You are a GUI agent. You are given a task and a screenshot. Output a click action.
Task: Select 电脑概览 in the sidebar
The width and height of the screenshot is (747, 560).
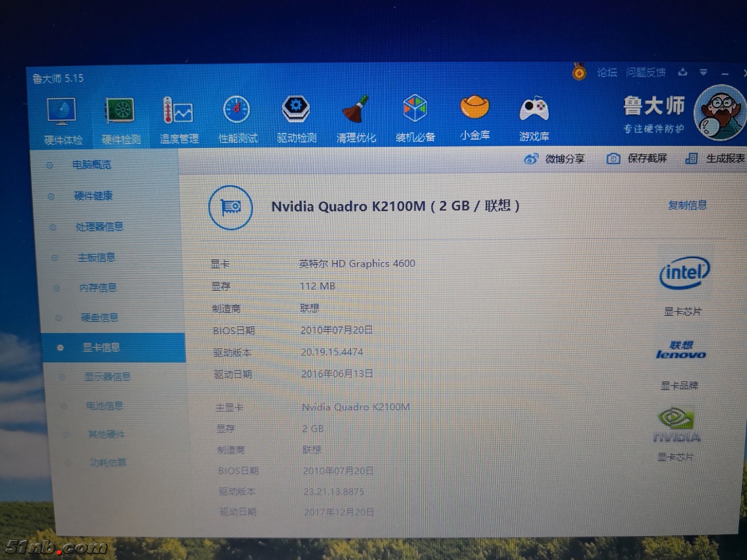pyautogui.click(x=92, y=165)
